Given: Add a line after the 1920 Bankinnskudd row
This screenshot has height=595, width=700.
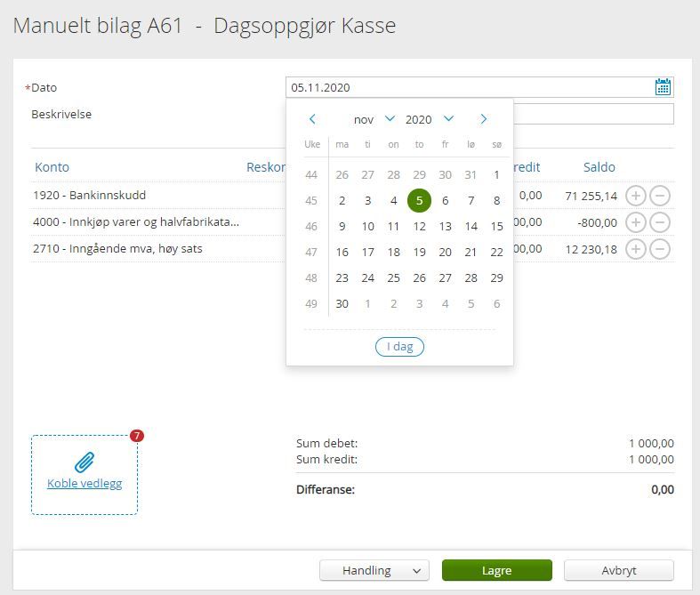Looking at the screenshot, I should [x=636, y=196].
